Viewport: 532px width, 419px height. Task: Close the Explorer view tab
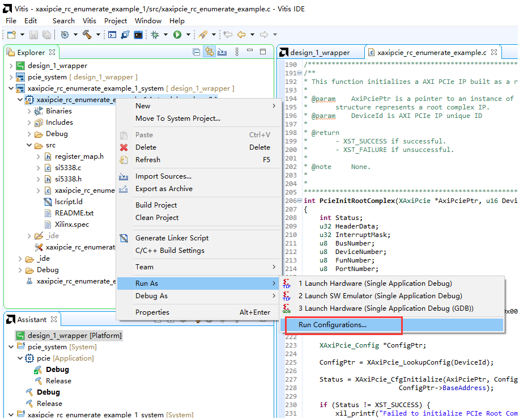click(x=52, y=52)
